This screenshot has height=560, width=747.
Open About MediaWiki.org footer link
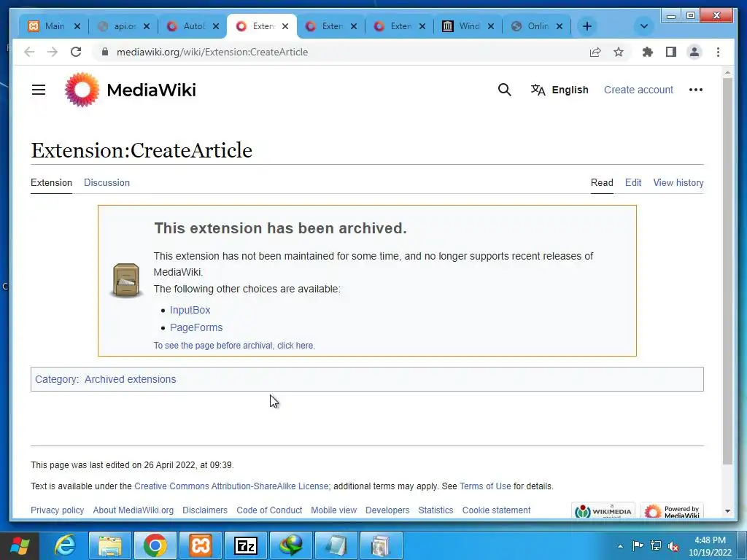click(133, 510)
